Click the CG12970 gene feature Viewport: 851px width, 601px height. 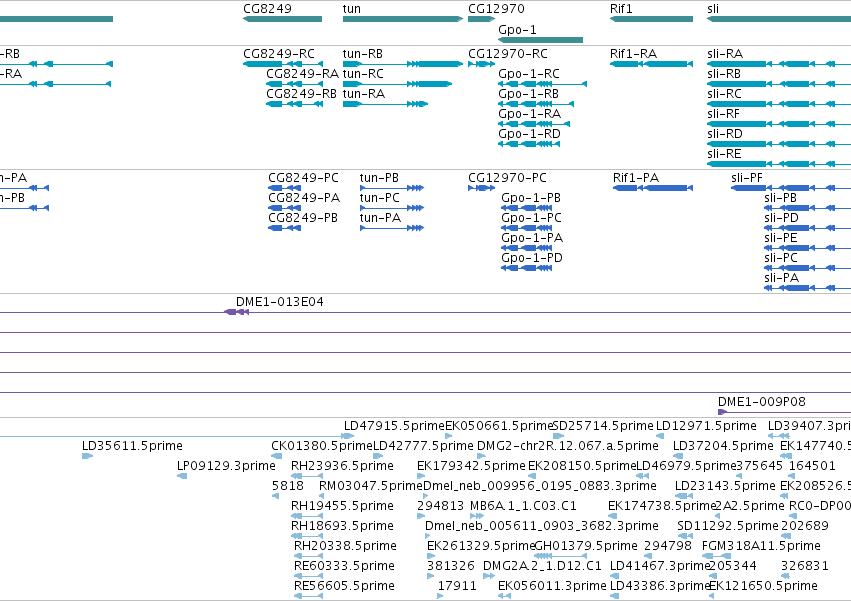481,19
